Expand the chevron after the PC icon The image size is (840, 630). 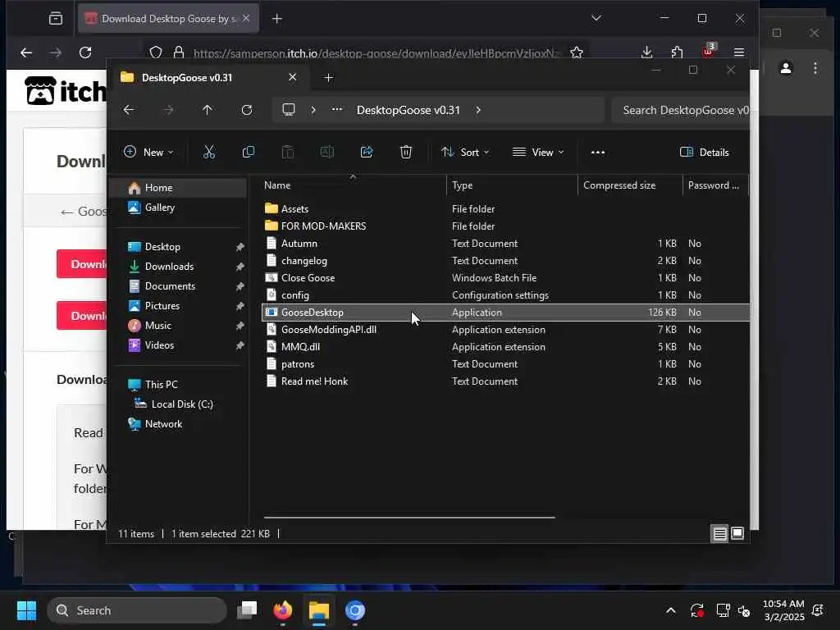pos(313,110)
